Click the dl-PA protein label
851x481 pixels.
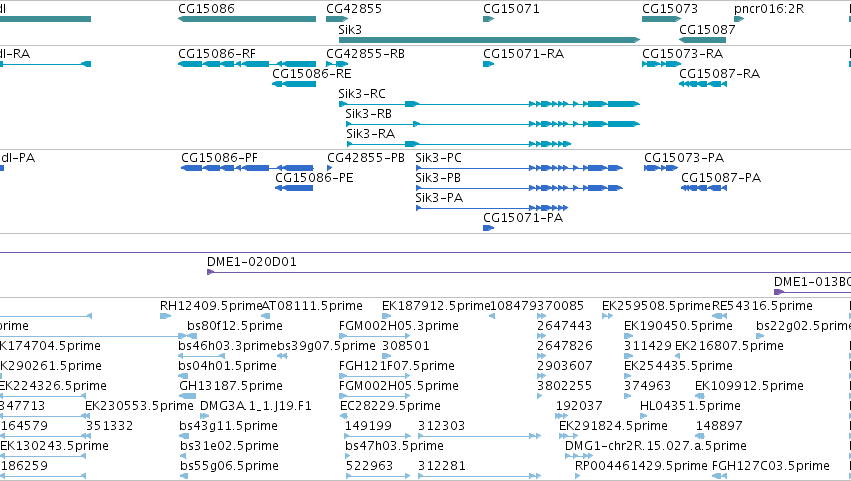[x=18, y=158]
